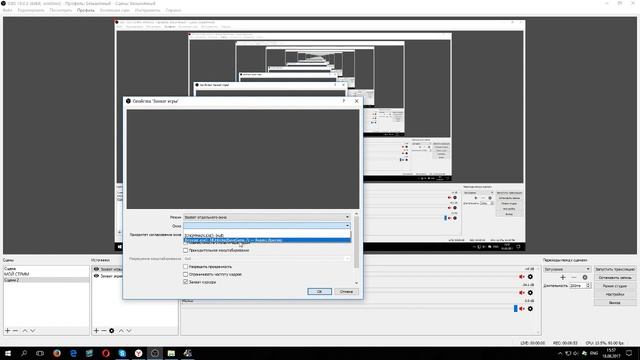The width and height of the screenshot is (640, 360).
Task: Mute the top mixer channel speaker icon
Action: tap(522, 277)
